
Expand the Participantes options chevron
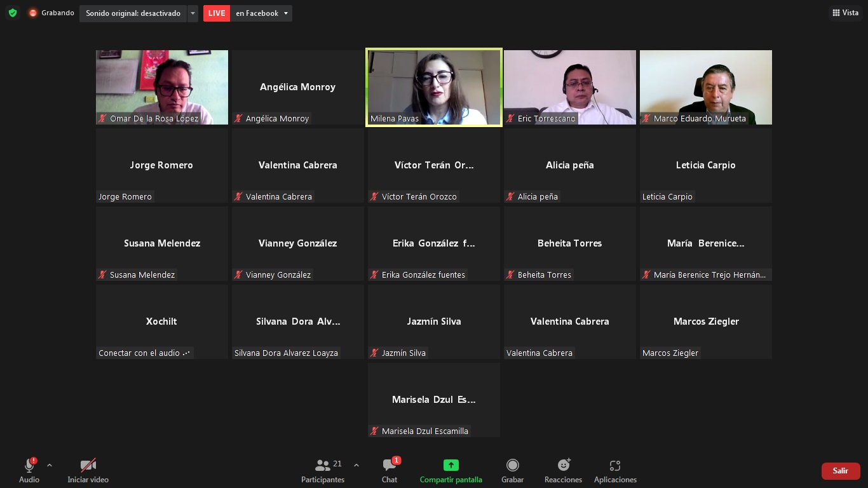tap(356, 465)
